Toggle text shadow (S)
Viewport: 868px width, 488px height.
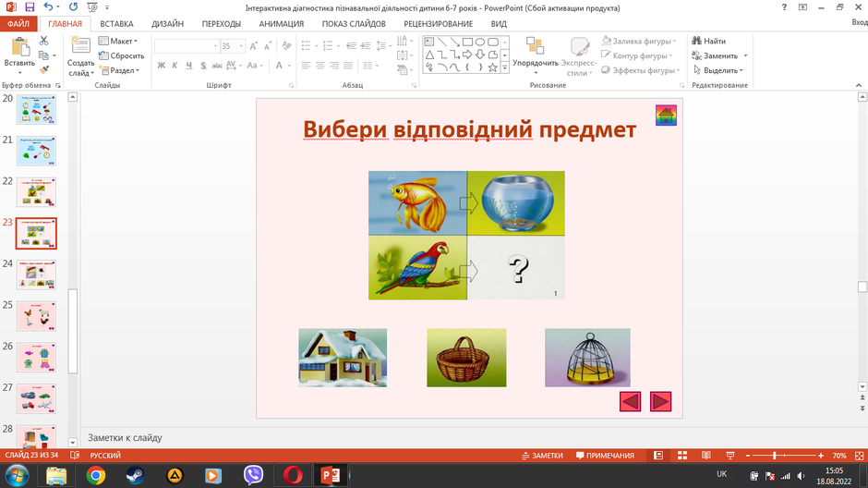coord(203,66)
